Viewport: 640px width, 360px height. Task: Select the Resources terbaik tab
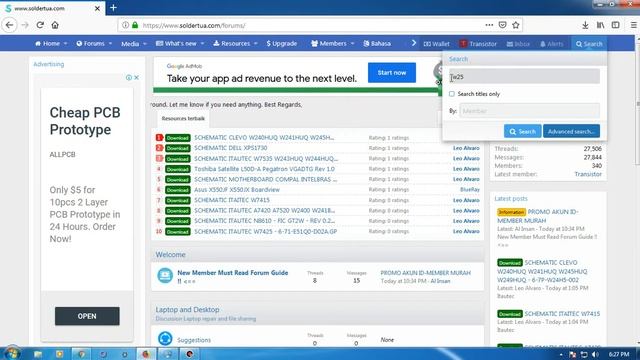pos(183,118)
